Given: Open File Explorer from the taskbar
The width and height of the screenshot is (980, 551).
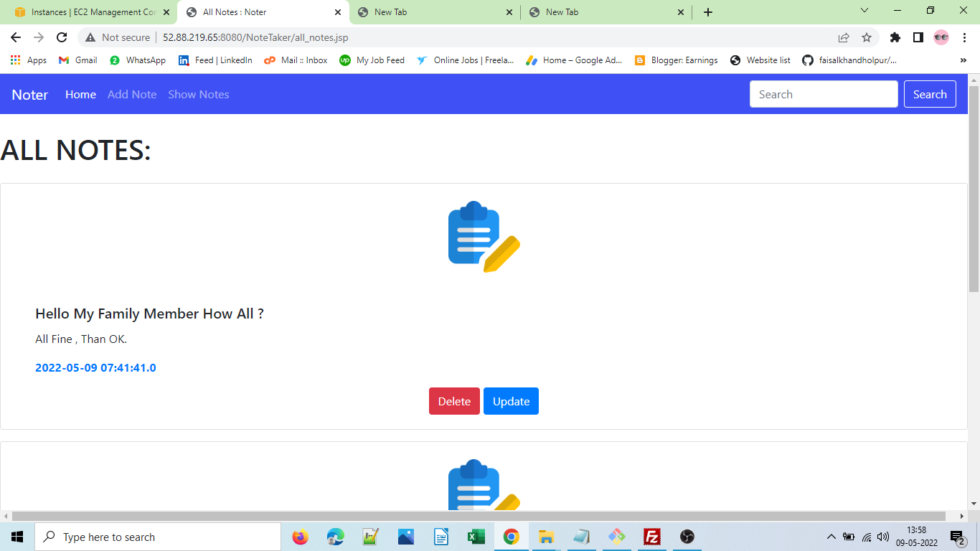Looking at the screenshot, I should tap(546, 537).
